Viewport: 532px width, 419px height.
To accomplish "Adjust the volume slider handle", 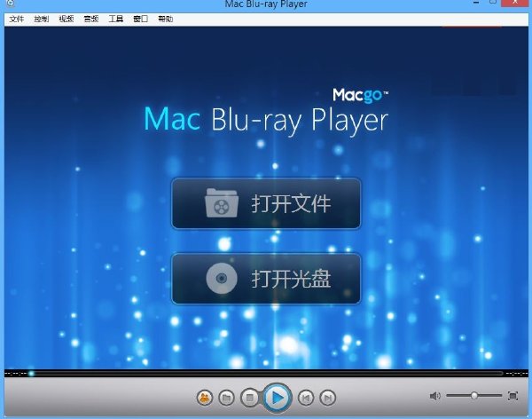I will click(474, 396).
